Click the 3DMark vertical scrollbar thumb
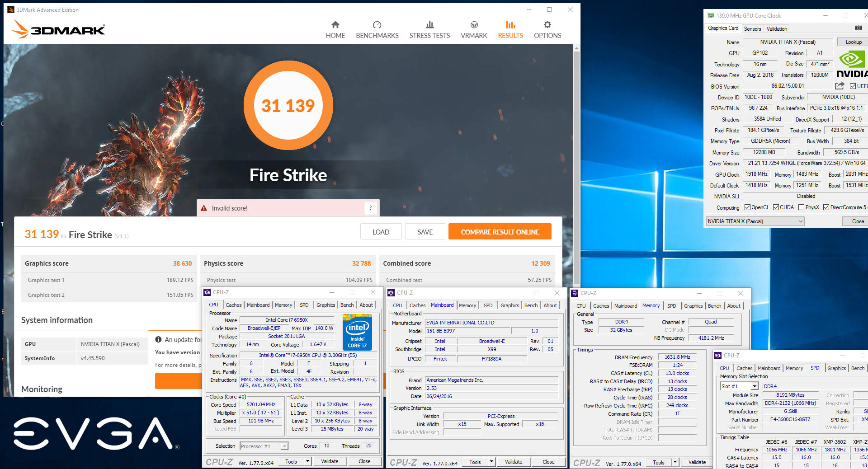The height and width of the screenshot is (469, 868). pyautogui.click(x=576, y=167)
